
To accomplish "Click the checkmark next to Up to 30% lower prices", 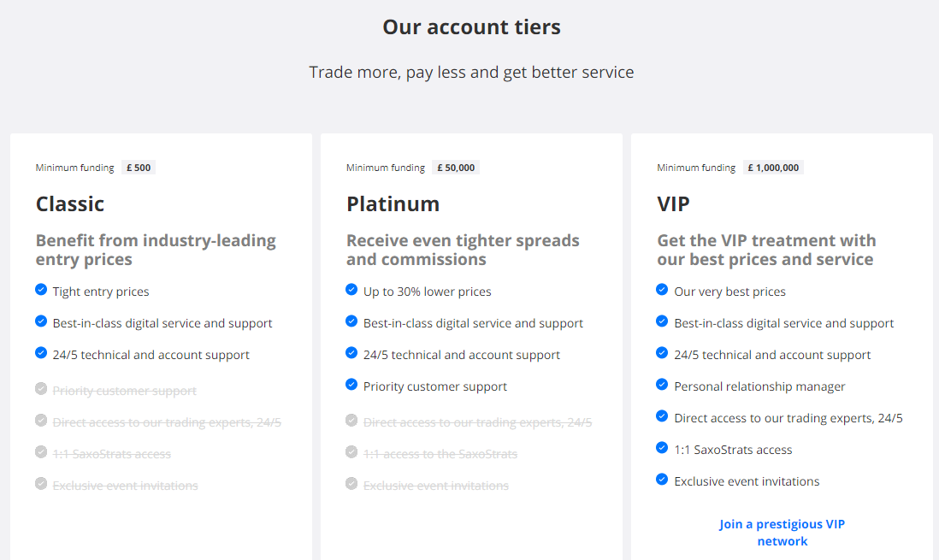I will [x=351, y=291].
